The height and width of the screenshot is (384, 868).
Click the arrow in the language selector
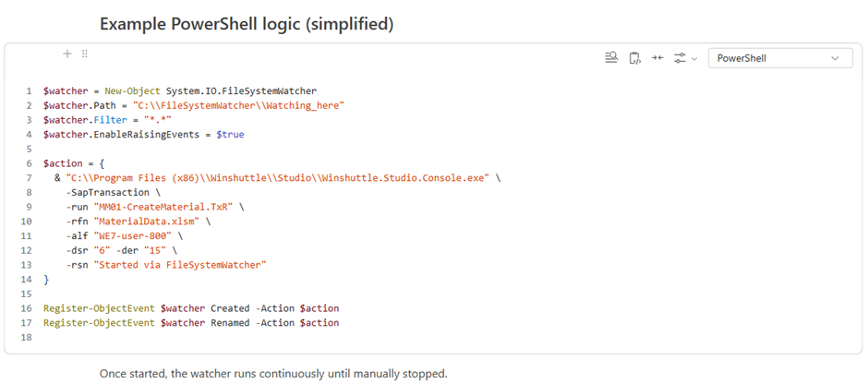point(836,58)
